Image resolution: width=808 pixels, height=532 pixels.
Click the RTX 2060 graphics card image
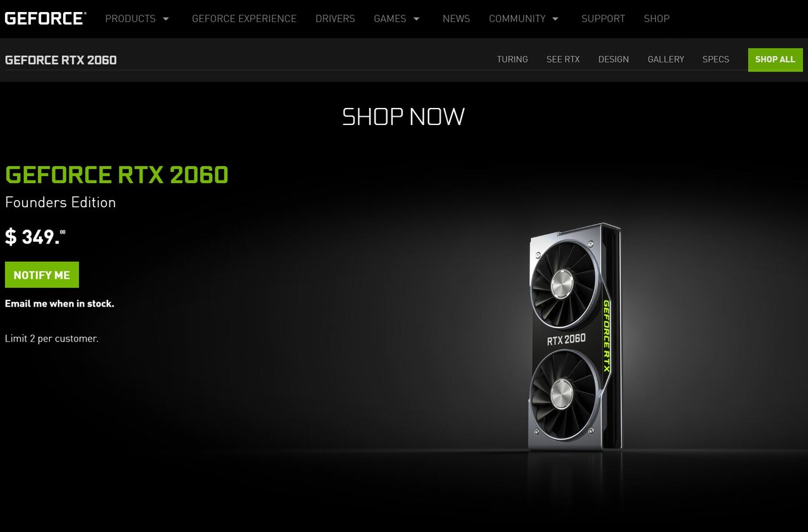(x=575, y=337)
